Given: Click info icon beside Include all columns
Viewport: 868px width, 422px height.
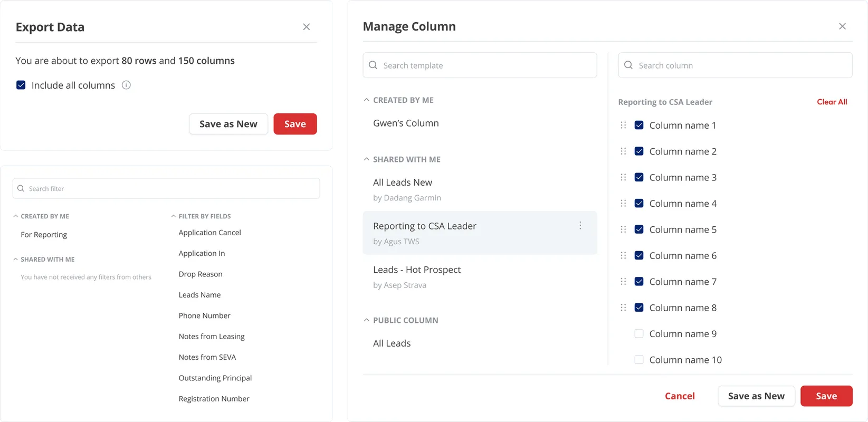Looking at the screenshot, I should click(126, 85).
